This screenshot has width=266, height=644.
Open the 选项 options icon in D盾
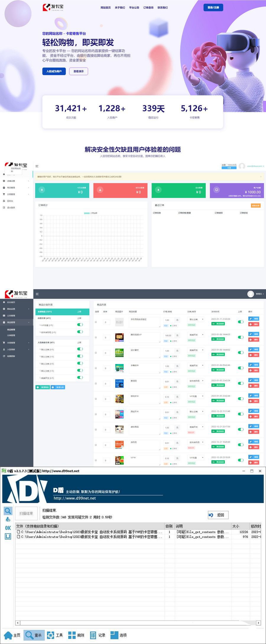point(114,635)
